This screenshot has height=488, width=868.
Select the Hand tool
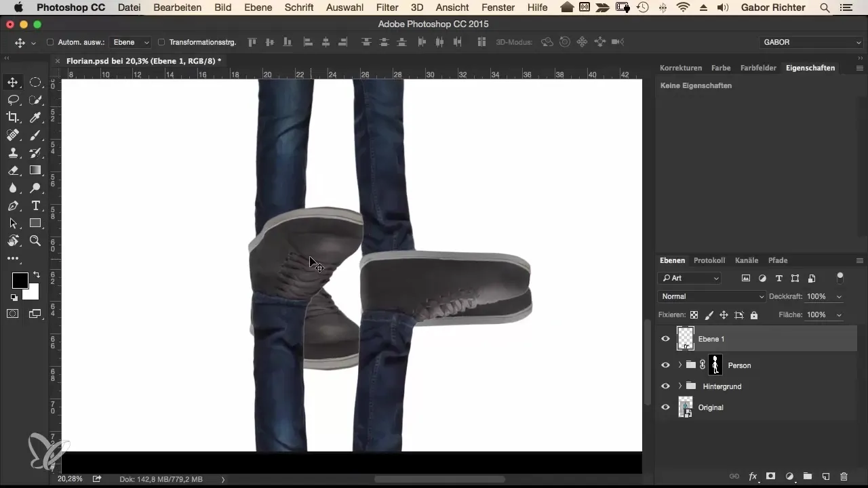point(13,241)
